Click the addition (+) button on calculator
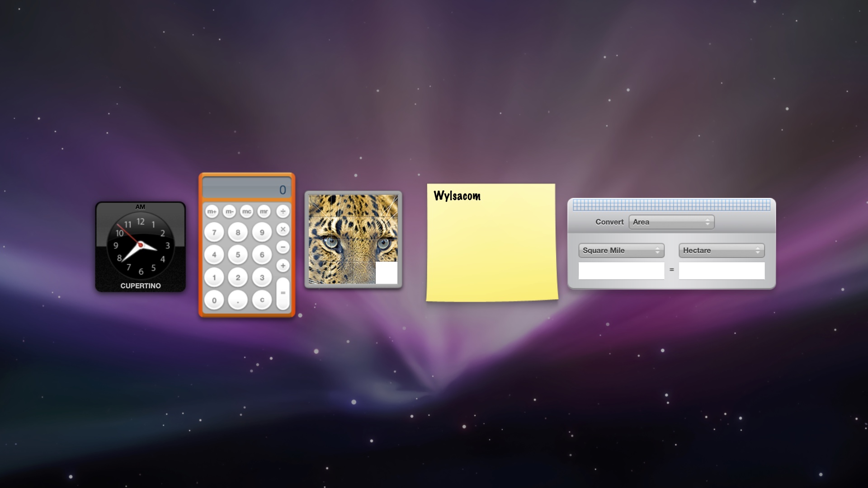Screen dimensions: 868x488 283,266
